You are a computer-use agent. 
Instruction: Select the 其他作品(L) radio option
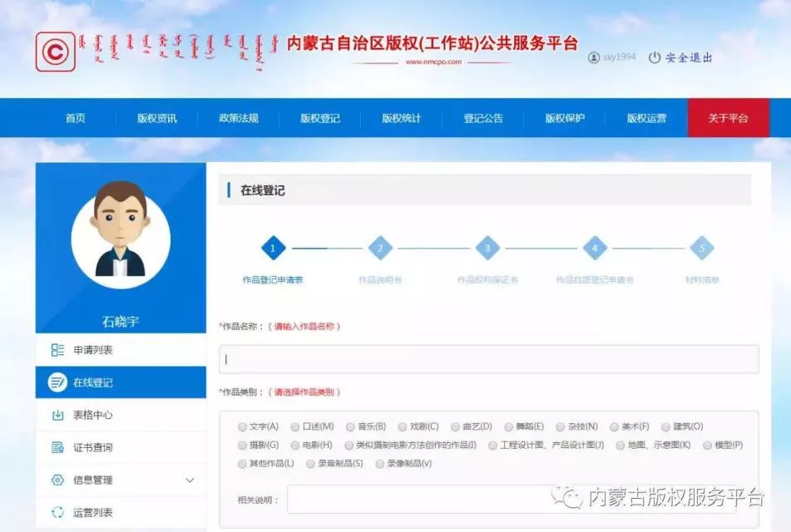click(x=242, y=463)
